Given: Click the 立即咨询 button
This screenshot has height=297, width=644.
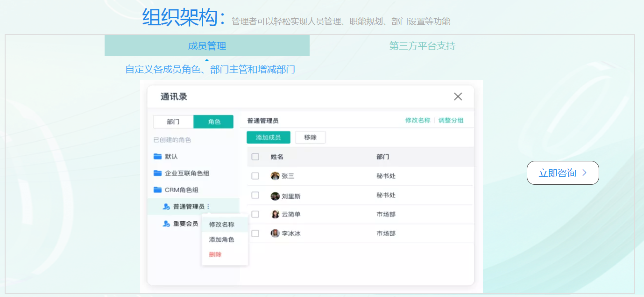Looking at the screenshot, I should pos(563,173).
